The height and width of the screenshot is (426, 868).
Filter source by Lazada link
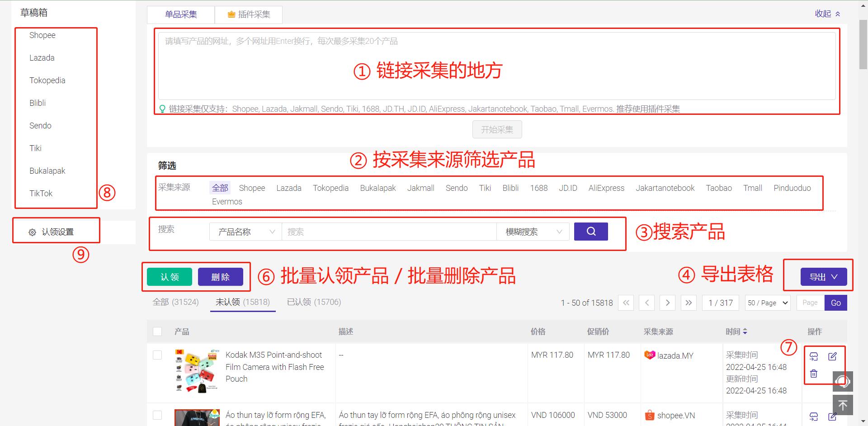coord(289,188)
